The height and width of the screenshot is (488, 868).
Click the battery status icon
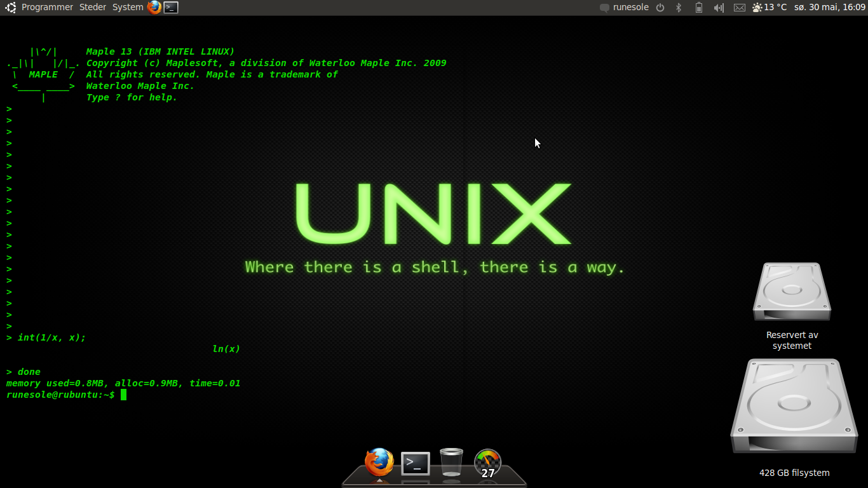(x=699, y=8)
